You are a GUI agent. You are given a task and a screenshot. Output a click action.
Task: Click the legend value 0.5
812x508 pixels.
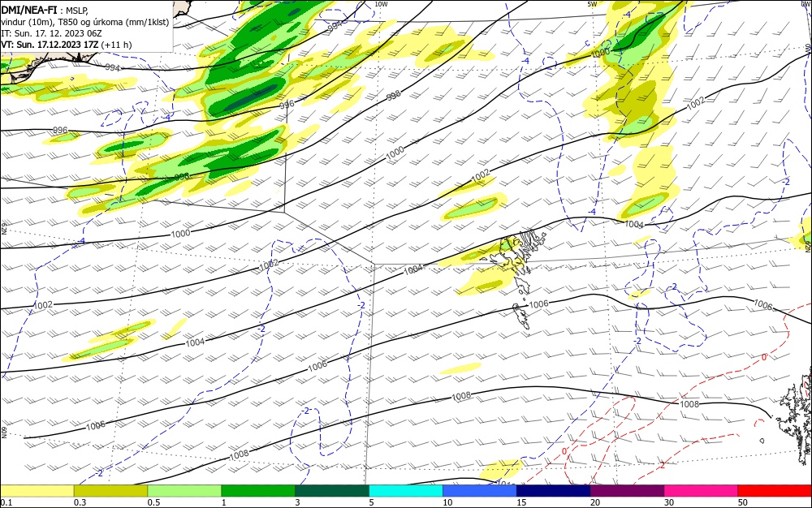153,503
